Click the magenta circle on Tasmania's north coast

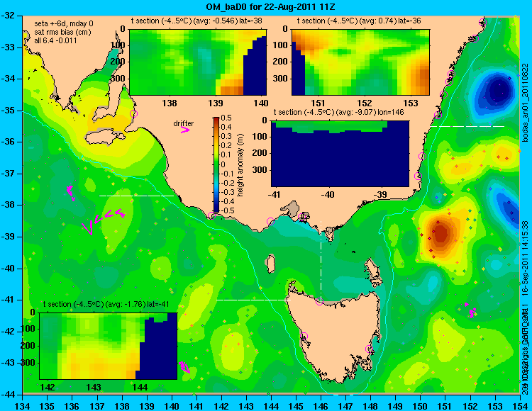tap(319, 301)
